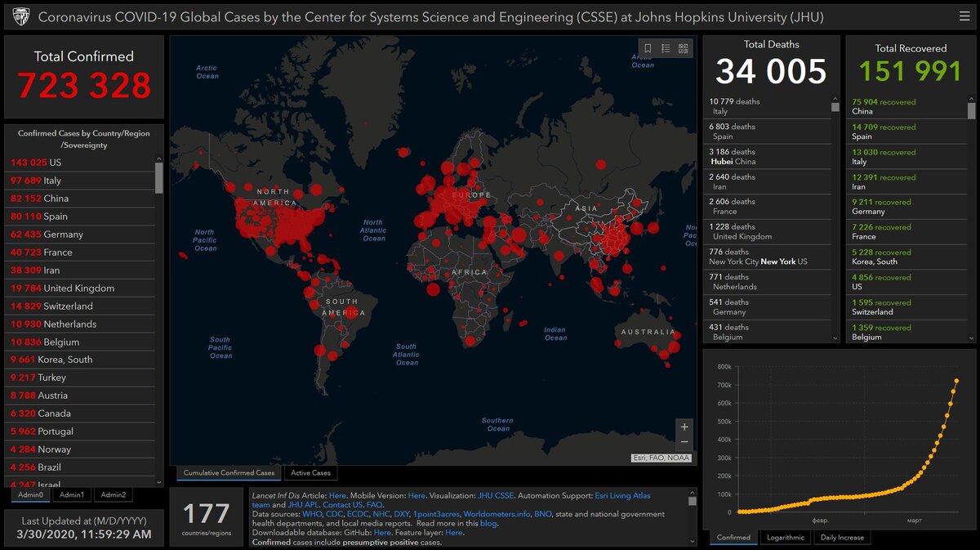The height and width of the screenshot is (550, 980).
Task: Switch to Active Cases map tab
Action: click(x=311, y=472)
